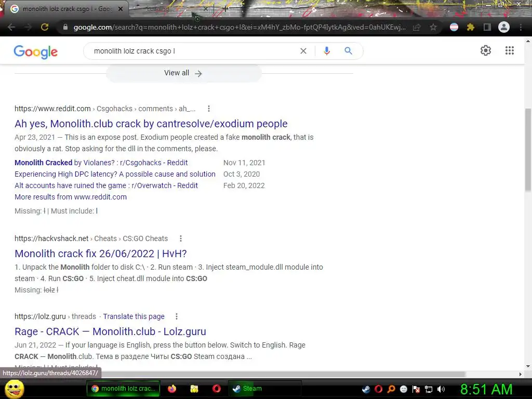The image size is (532, 399).
Task: Open more options for the reddit.com result
Action: 209,109
